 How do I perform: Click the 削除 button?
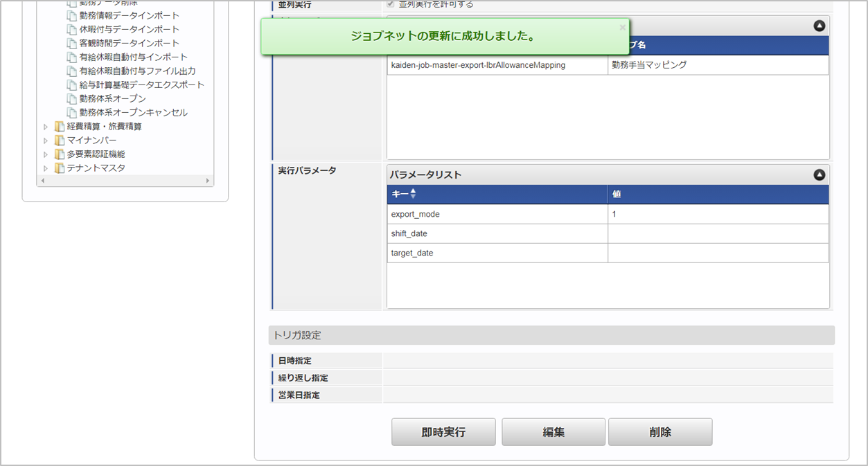point(660,432)
